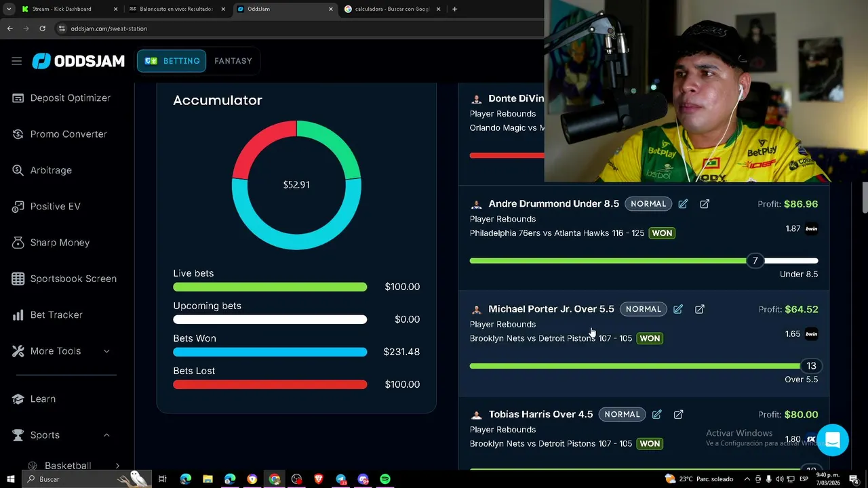Open Sharp Money from the sidebar
This screenshot has height=488, width=868.
60,243
